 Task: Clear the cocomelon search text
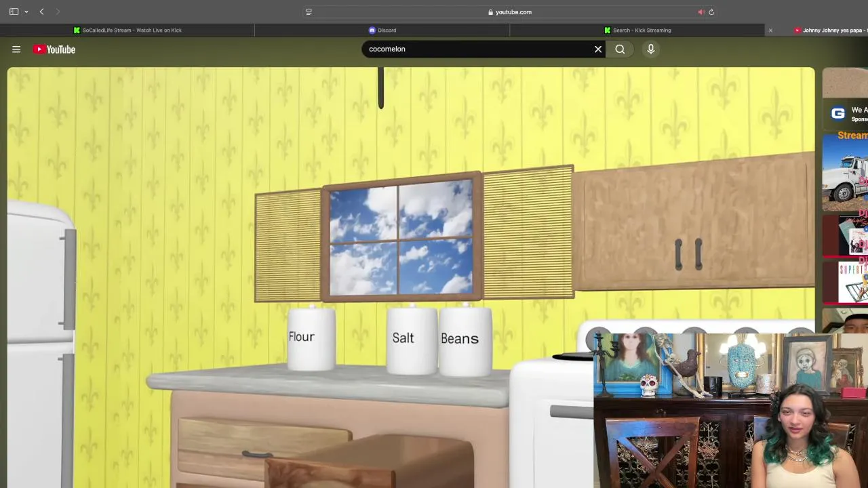[598, 49]
